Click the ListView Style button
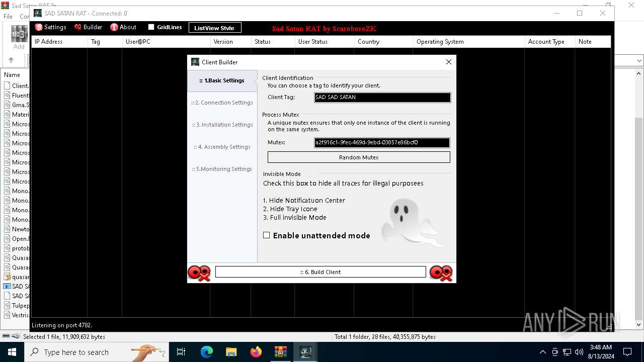Viewport: 644px width, 362px height. (215, 28)
